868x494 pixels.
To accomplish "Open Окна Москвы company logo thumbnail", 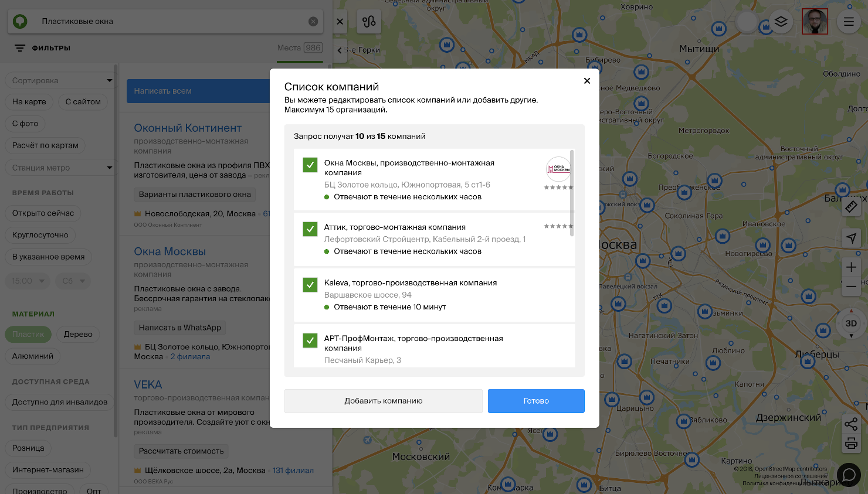I will [558, 169].
